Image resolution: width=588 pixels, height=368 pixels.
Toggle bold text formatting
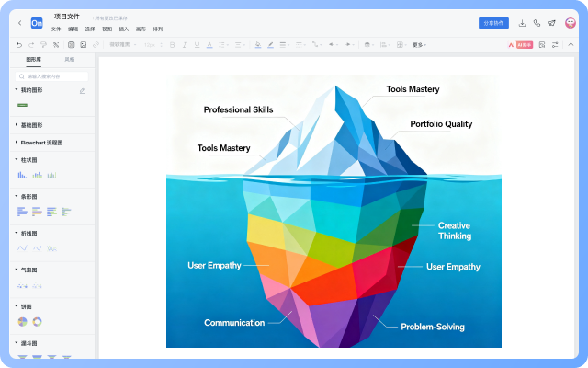[172, 44]
